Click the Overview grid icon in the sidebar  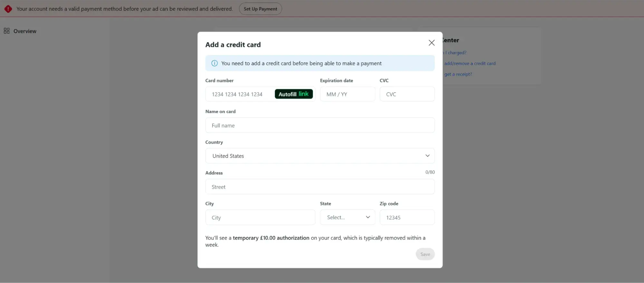[6, 31]
